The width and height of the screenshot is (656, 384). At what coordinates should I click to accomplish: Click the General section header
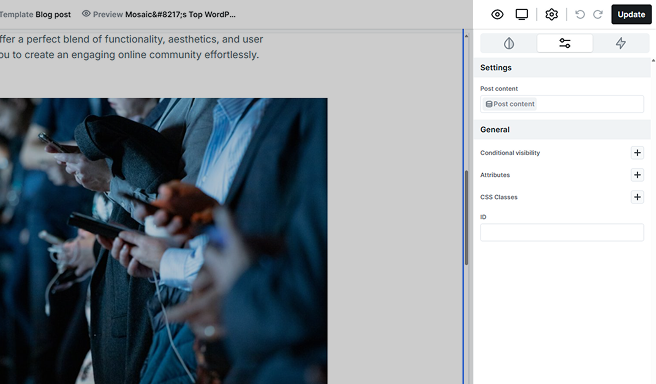(562, 129)
